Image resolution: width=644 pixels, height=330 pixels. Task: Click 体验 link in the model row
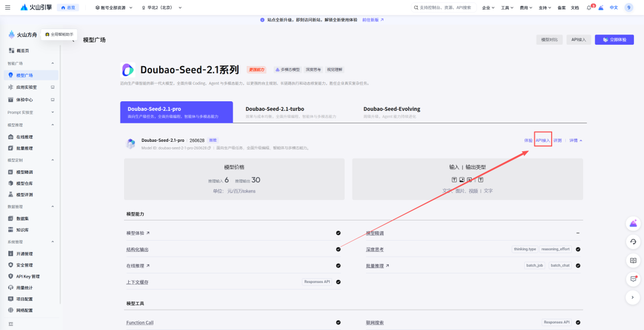point(528,141)
